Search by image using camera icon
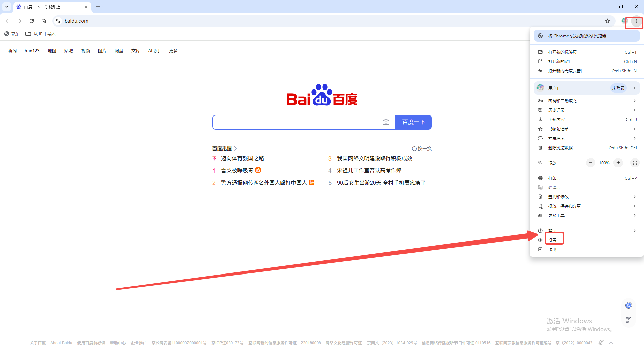This screenshot has height=349, width=644. (x=386, y=122)
